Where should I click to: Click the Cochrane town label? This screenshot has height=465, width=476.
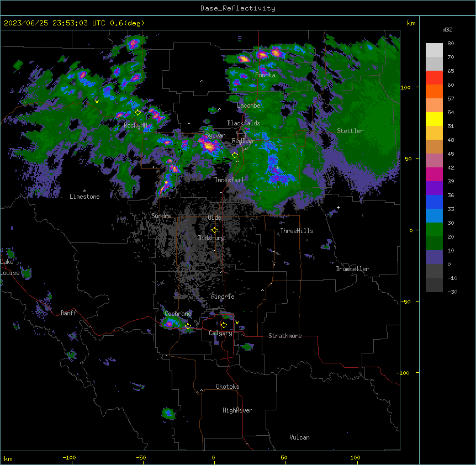click(x=178, y=314)
